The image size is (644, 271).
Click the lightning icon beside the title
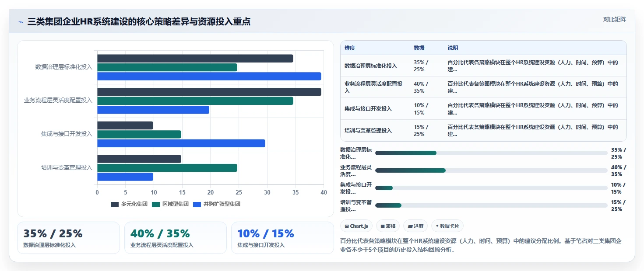(21, 22)
